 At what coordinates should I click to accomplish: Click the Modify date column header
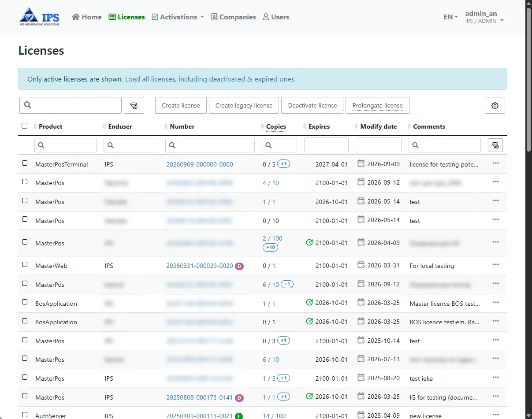pyautogui.click(x=378, y=126)
